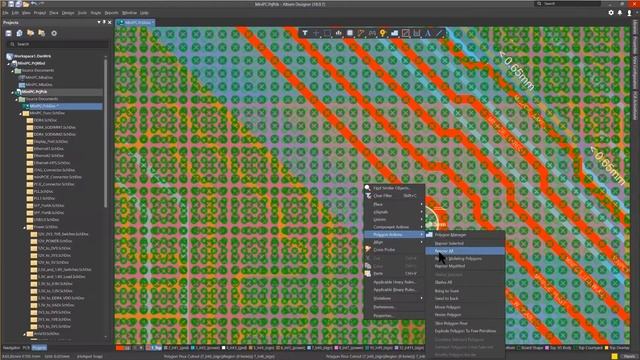Open the user account icon at the top right
Image resolution: width=640 pixels, height=360 pixels.
629,13
